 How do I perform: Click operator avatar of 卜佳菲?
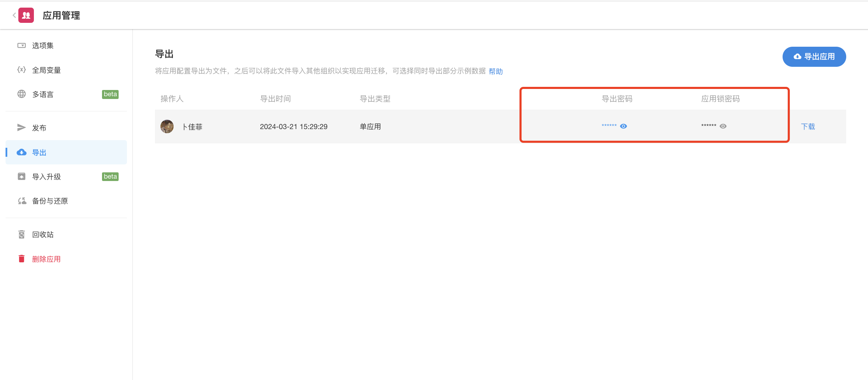pyautogui.click(x=167, y=127)
